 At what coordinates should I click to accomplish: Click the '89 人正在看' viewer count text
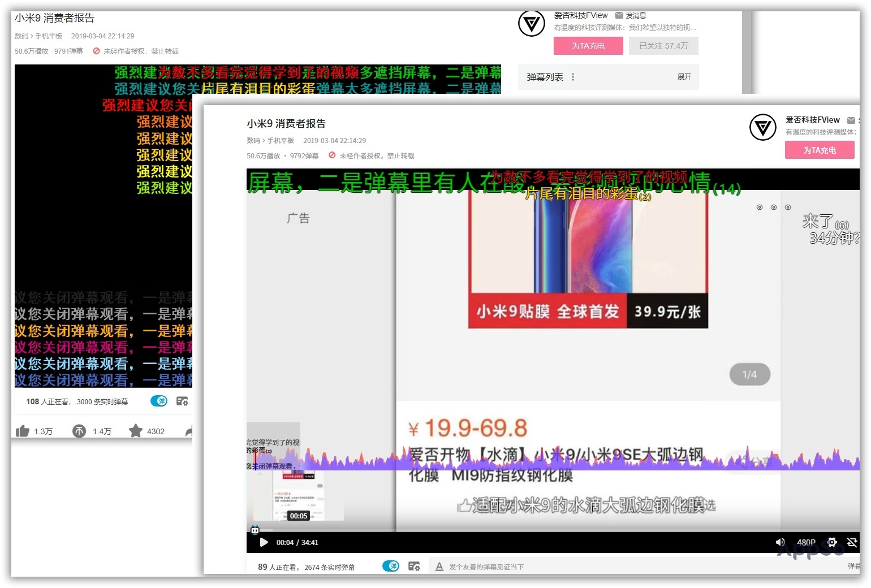(277, 567)
